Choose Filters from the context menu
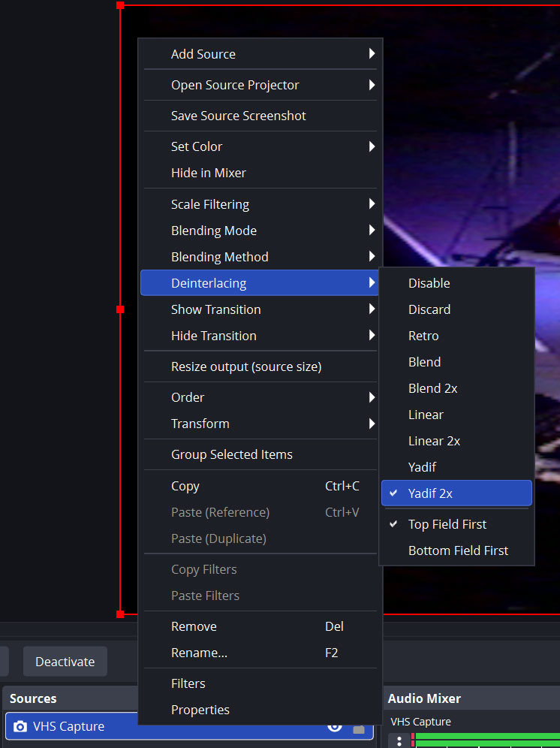Image resolution: width=560 pixels, height=748 pixels. click(188, 683)
